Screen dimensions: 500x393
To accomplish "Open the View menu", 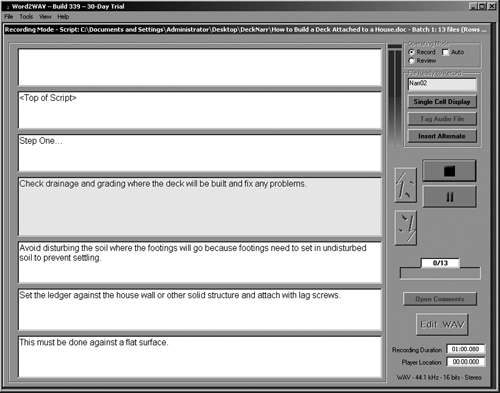I will click(x=45, y=17).
